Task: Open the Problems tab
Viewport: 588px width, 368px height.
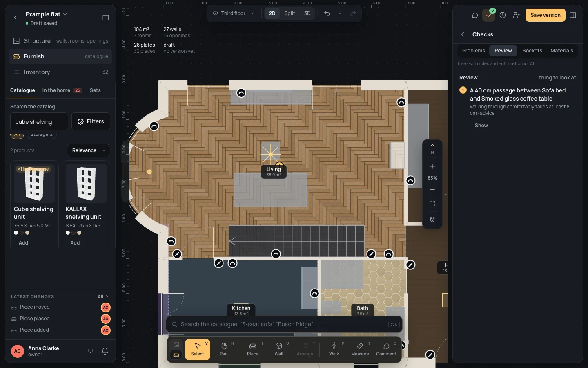Action: pos(474,51)
